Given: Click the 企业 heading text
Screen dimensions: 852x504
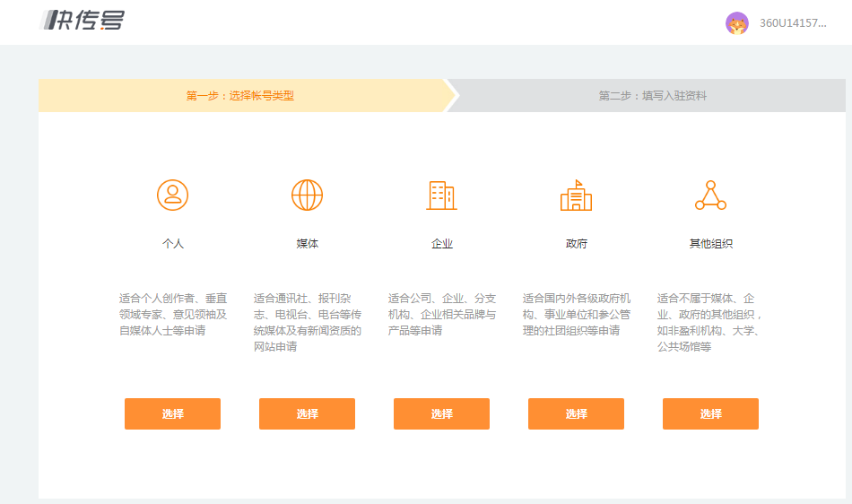Looking at the screenshot, I should click(442, 244).
